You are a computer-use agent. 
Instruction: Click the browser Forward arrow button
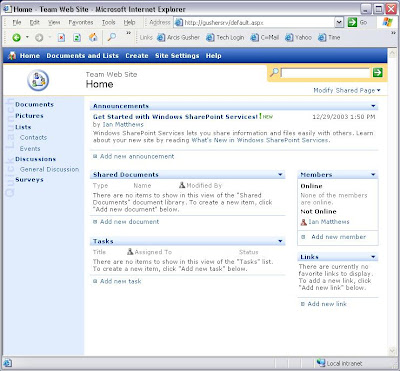coord(39,38)
